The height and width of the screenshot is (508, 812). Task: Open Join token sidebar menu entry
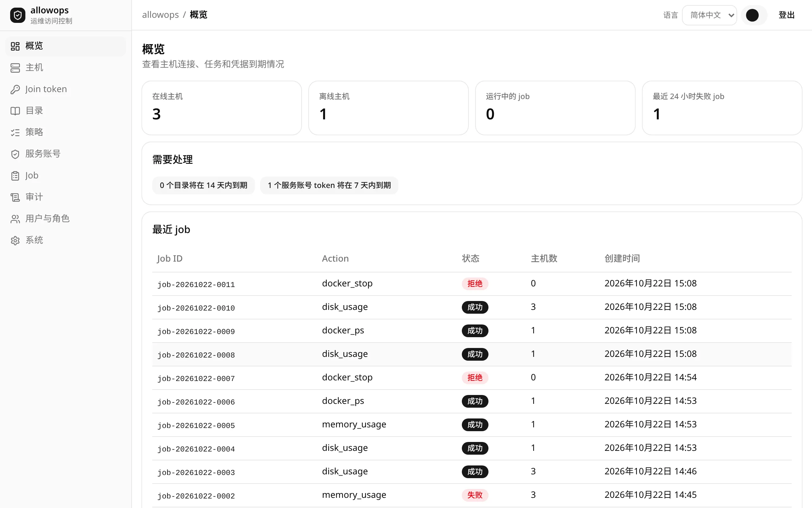pyautogui.click(x=65, y=89)
